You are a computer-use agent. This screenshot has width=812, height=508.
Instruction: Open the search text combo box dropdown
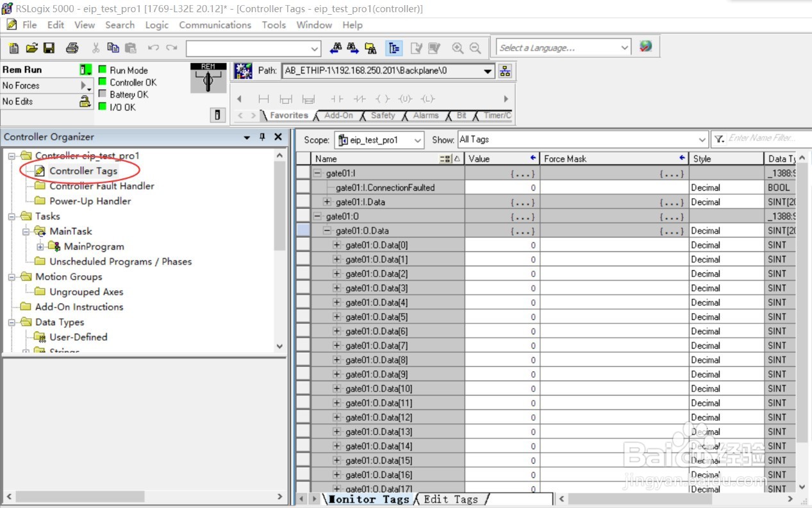coord(315,48)
